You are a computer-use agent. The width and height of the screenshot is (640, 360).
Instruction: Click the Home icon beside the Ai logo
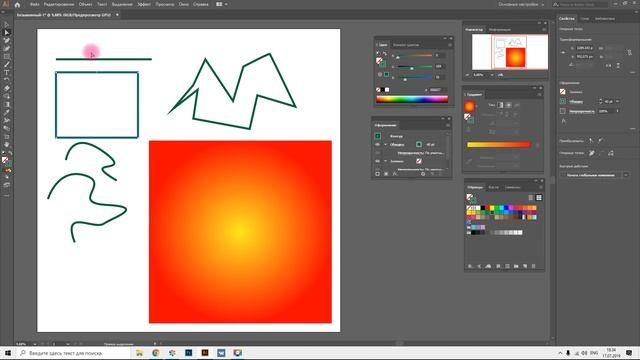pyautogui.click(x=17, y=4)
